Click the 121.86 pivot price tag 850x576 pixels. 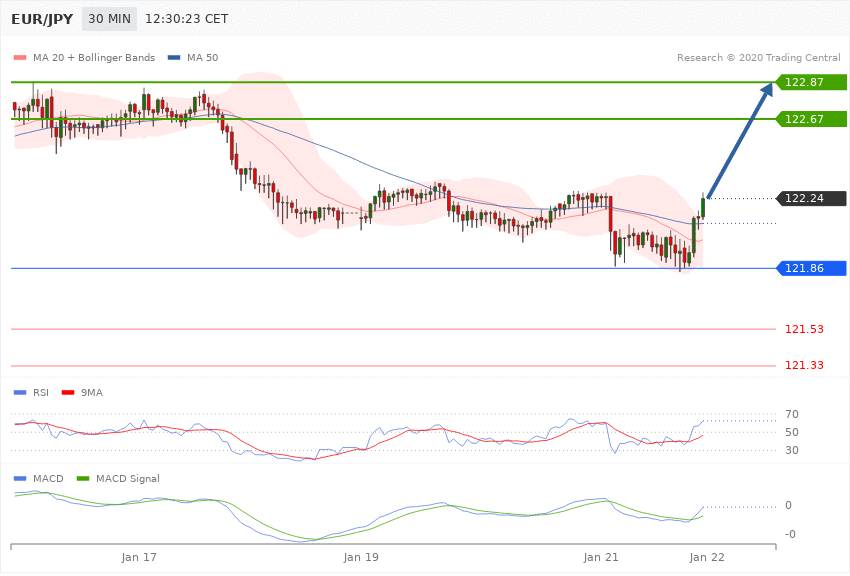click(x=810, y=268)
